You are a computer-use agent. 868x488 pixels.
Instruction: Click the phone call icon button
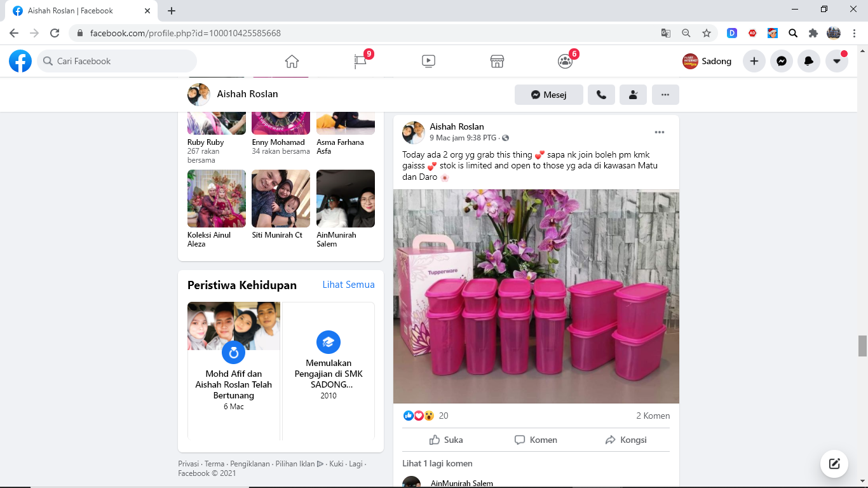601,95
